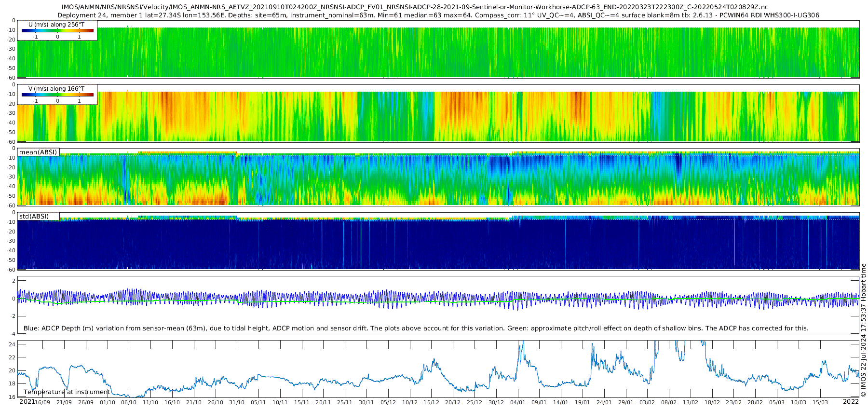This screenshot has height=410, width=868.
Task: Click the '15/03' date tick label
Action: [x=820, y=402]
